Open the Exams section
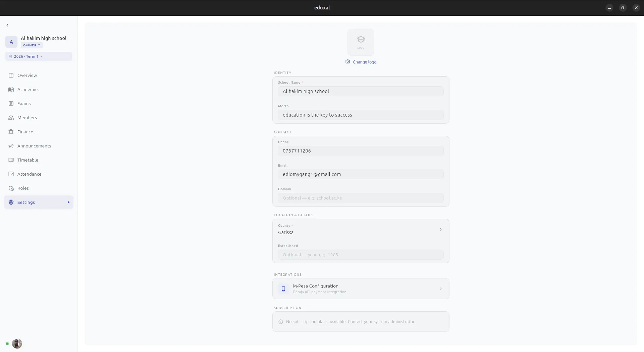 click(x=24, y=103)
